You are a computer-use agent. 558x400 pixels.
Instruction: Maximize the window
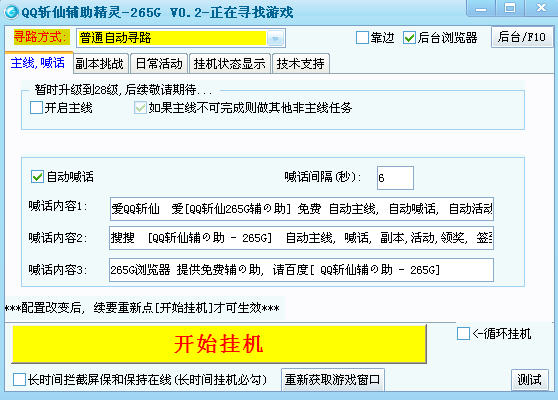[510, 9]
